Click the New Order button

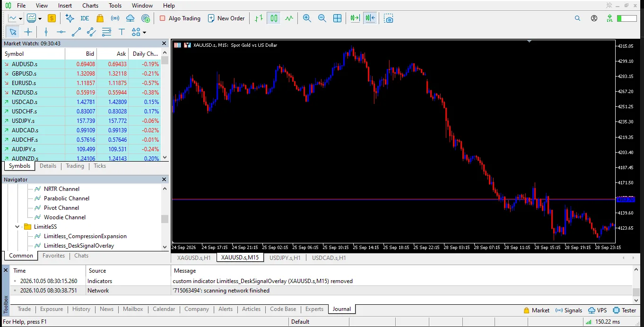pos(226,18)
